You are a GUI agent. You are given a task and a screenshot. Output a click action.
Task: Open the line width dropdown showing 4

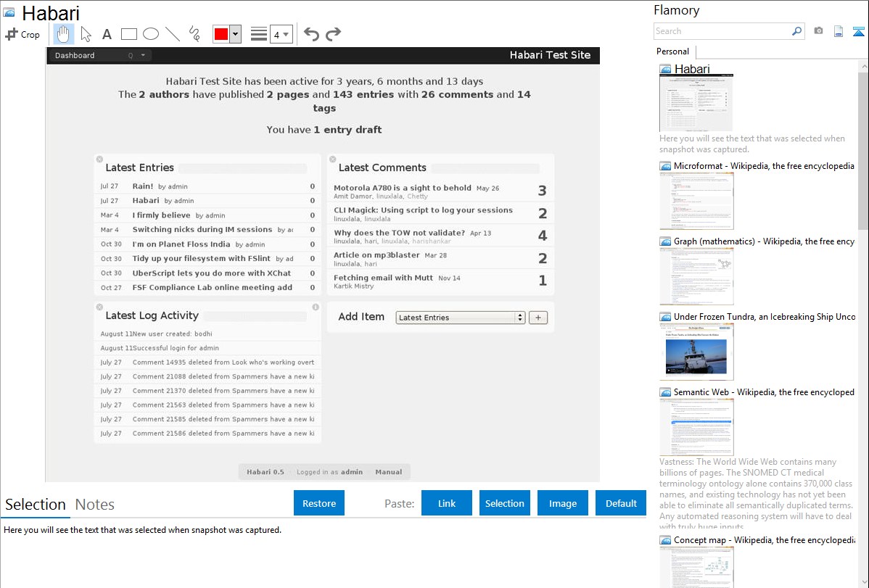(281, 34)
